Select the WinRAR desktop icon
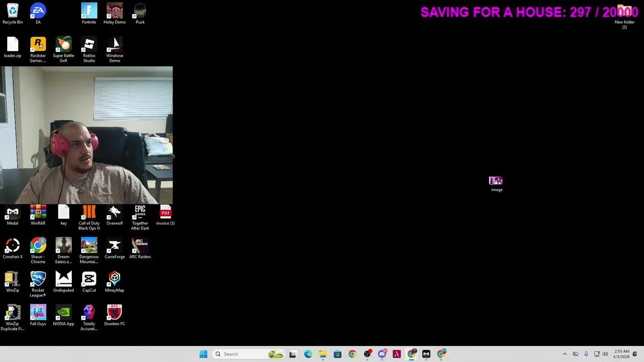 coord(38,215)
